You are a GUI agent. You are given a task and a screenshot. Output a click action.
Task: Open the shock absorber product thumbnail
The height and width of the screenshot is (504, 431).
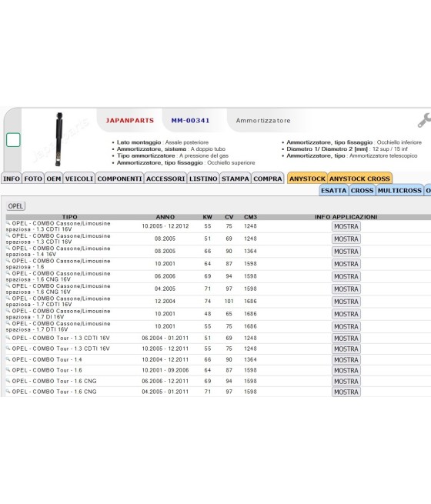tap(58, 139)
